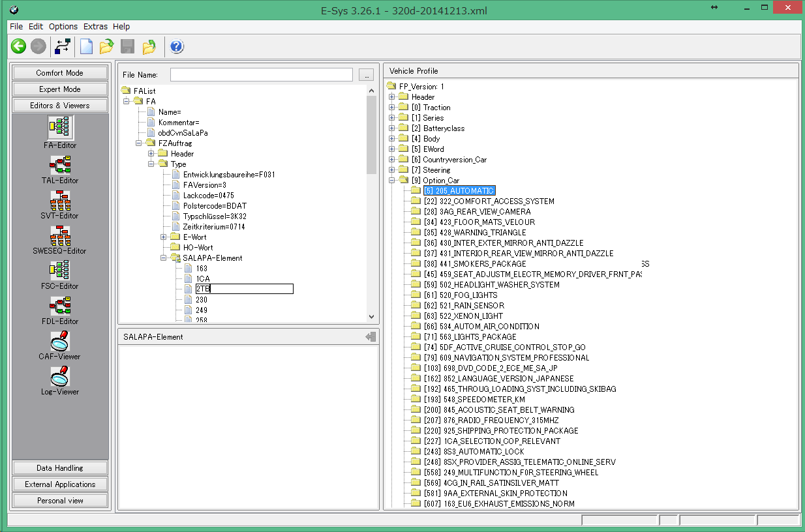Click the 2TB edit box in the SALAPA list

coord(244,289)
